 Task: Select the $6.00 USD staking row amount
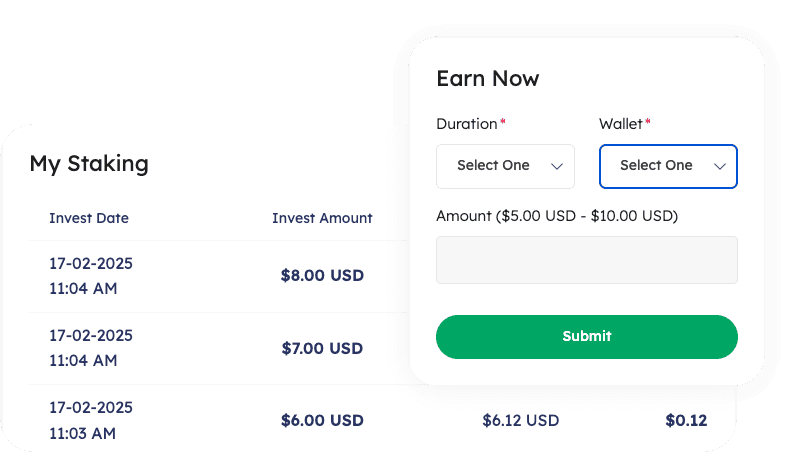[322, 420]
